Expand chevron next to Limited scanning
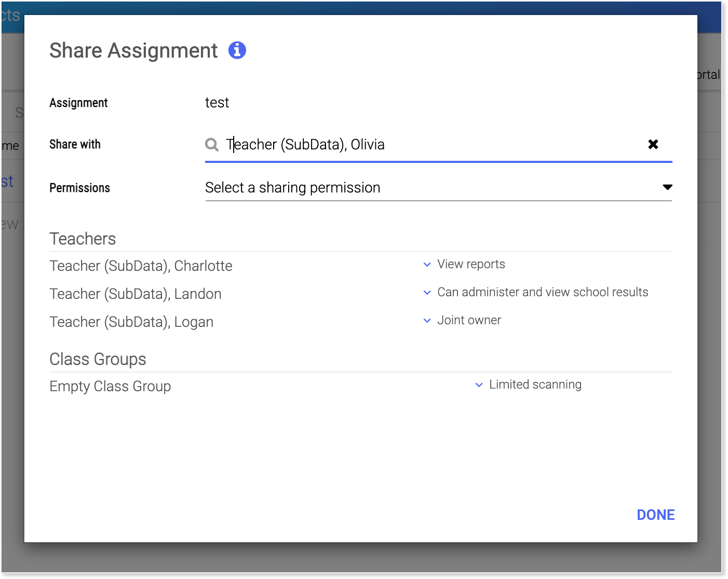 [479, 385]
